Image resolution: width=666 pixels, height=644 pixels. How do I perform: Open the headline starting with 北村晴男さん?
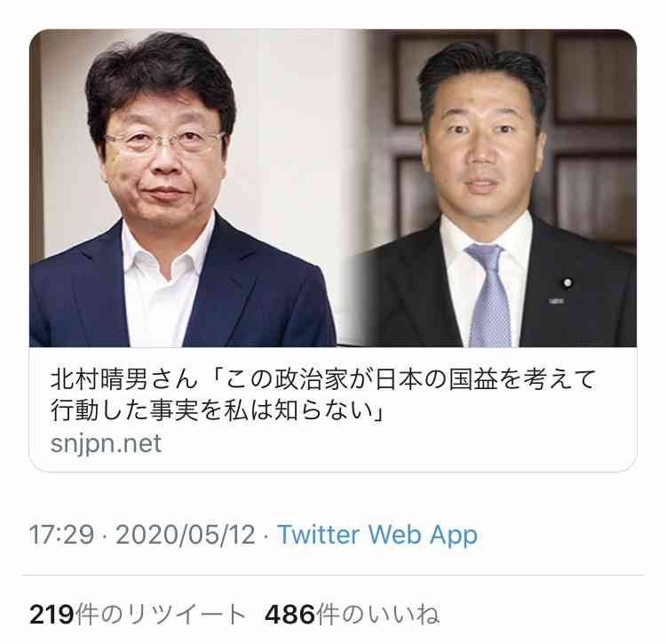(323, 394)
